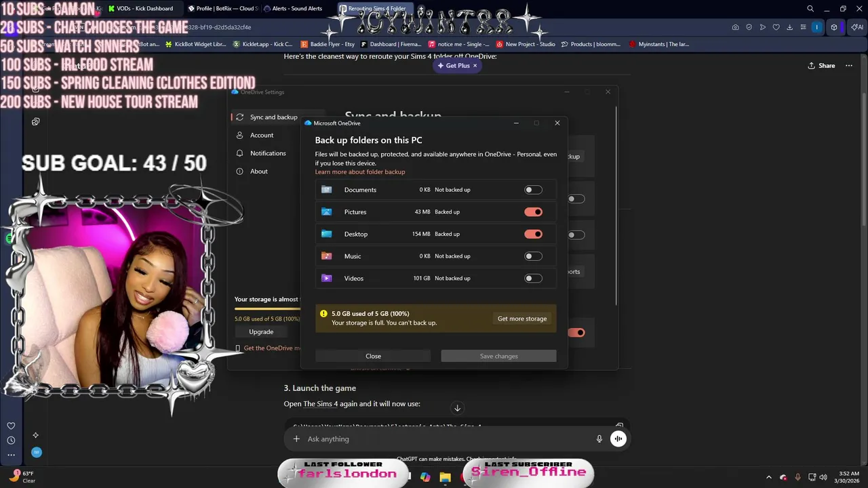The image size is (868, 488).
Task: Click the storage full warning icon
Action: pyautogui.click(x=324, y=314)
